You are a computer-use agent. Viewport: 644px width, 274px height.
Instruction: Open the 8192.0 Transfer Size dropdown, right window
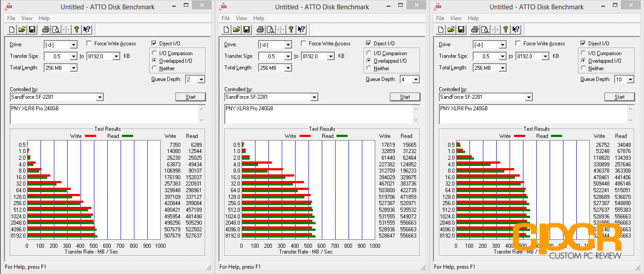[545, 56]
